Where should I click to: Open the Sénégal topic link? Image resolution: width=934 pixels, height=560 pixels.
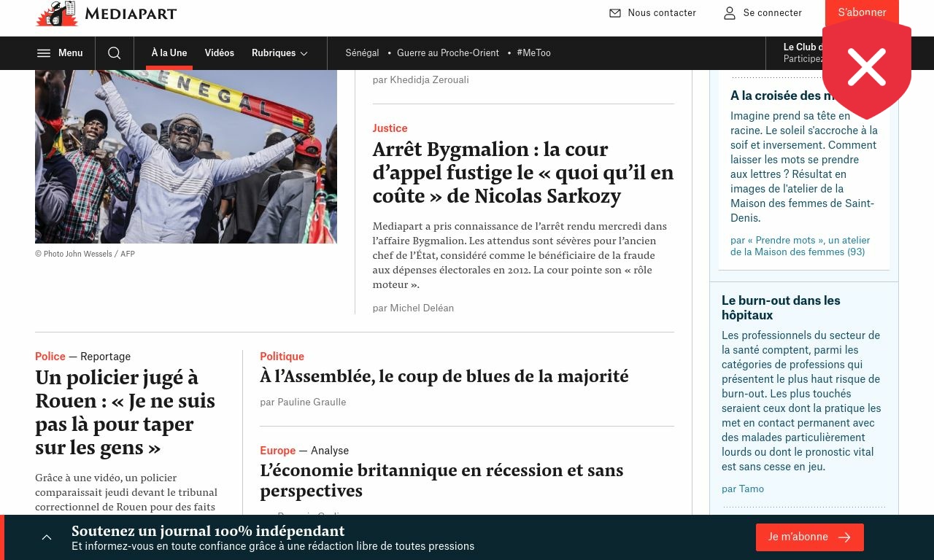(x=363, y=53)
